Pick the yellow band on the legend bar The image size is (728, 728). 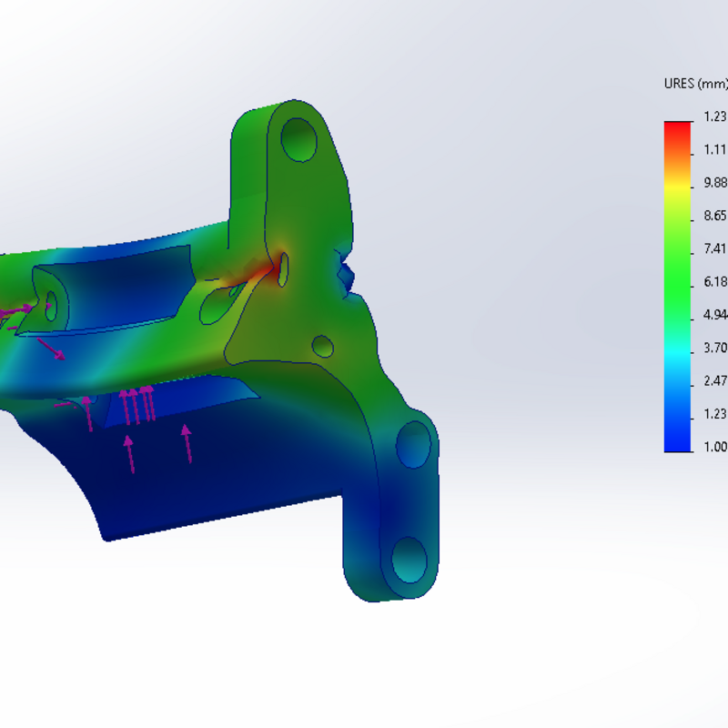pos(677,187)
